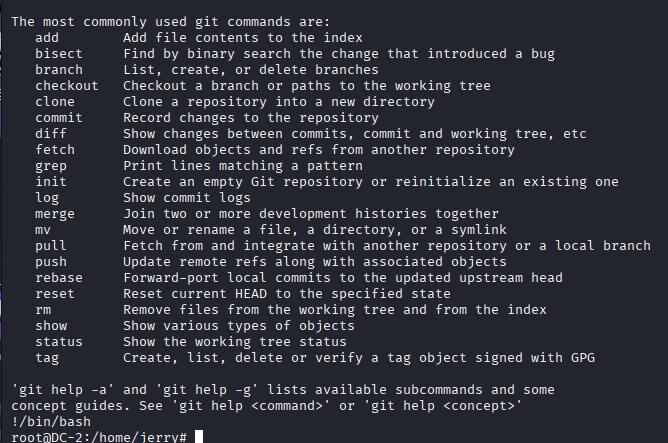This screenshot has width=668, height=443.
Task: Click the 'grep' command in the list
Action: (51, 166)
